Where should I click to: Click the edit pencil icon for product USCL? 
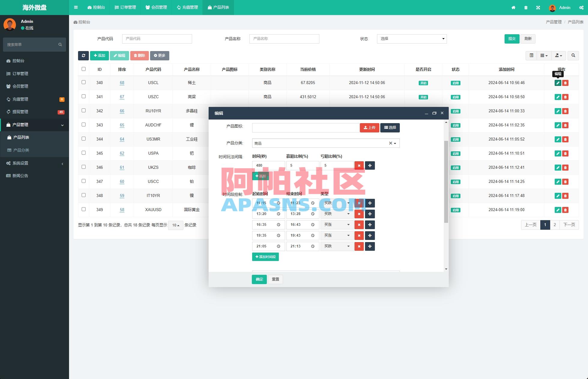557,83
